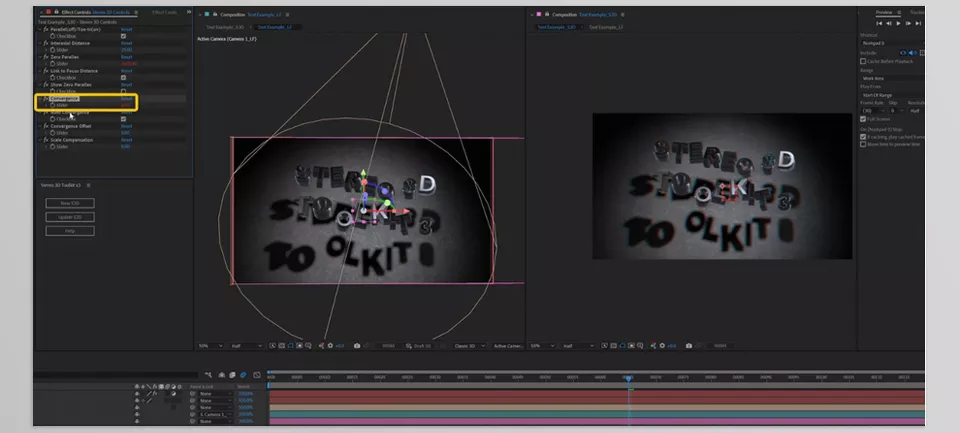Click stopwatch for Link to Focus Distance checkbox

point(53,77)
